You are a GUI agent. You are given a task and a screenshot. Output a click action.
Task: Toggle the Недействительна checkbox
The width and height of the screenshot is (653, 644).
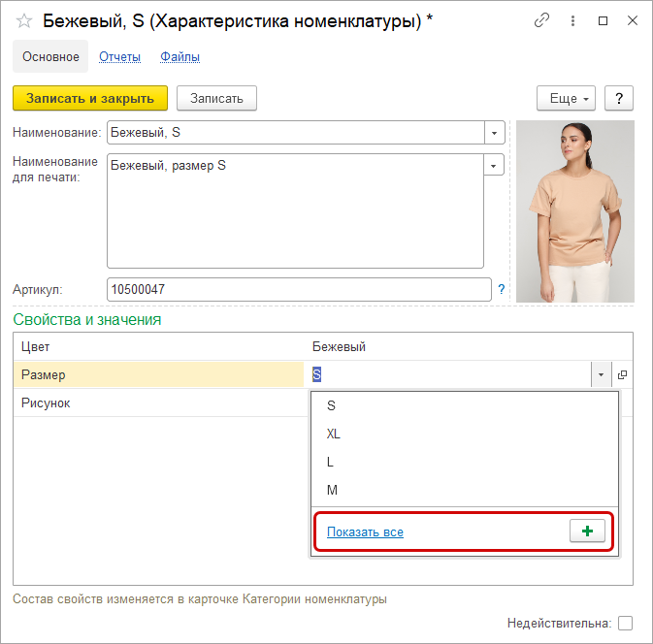[626, 623]
